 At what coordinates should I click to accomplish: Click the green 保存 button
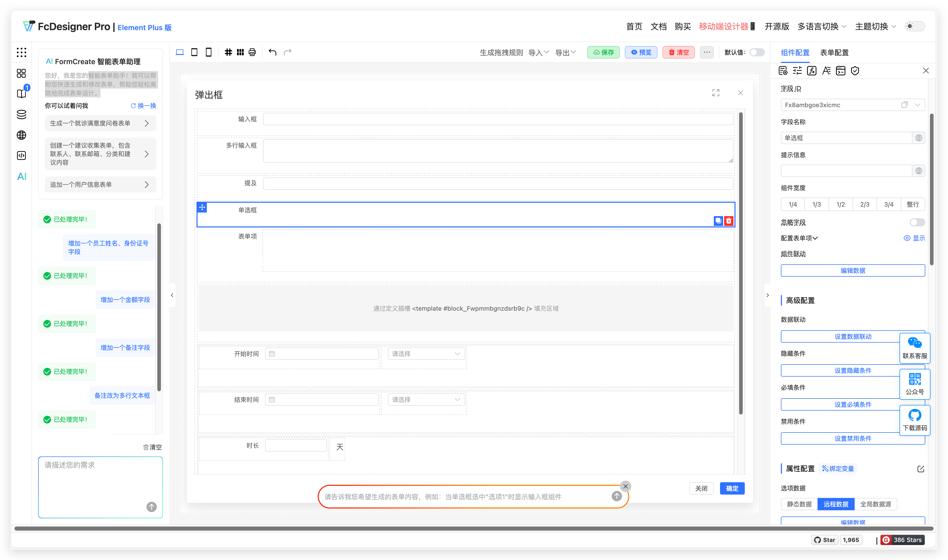click(x=603, y=53)
